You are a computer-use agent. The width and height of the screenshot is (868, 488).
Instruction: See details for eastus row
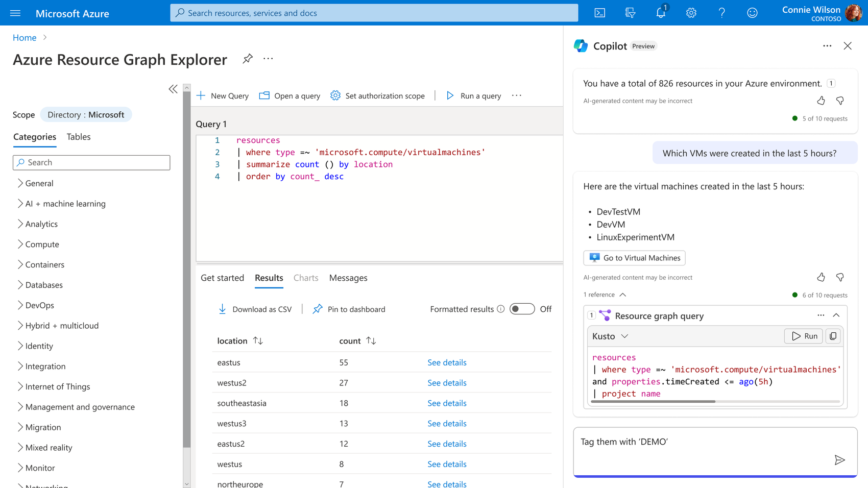[447, 362]
